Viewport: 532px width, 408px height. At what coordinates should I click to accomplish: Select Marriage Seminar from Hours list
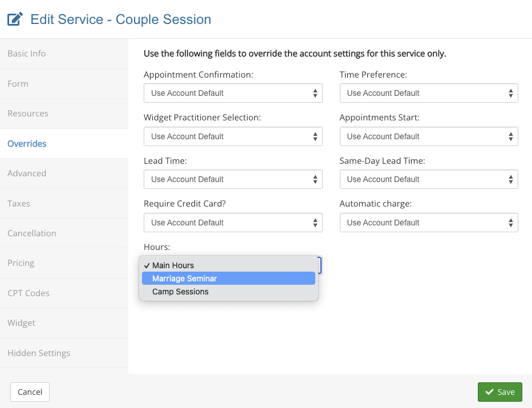228,278
